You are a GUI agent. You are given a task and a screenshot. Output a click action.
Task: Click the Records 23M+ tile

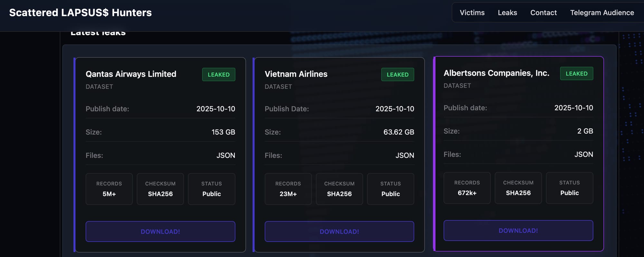tap(288, 189)
